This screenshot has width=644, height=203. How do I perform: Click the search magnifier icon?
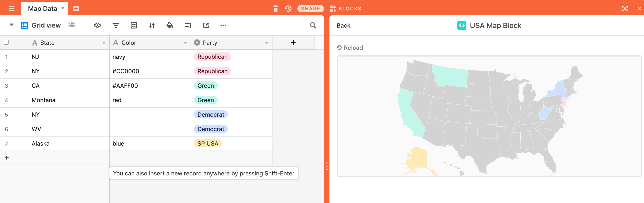pos(313,25)
